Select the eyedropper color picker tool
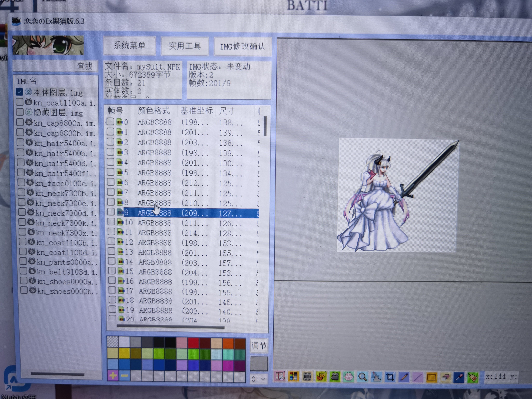The width and height of the screenshot is (532, 399). coord(459,378)
